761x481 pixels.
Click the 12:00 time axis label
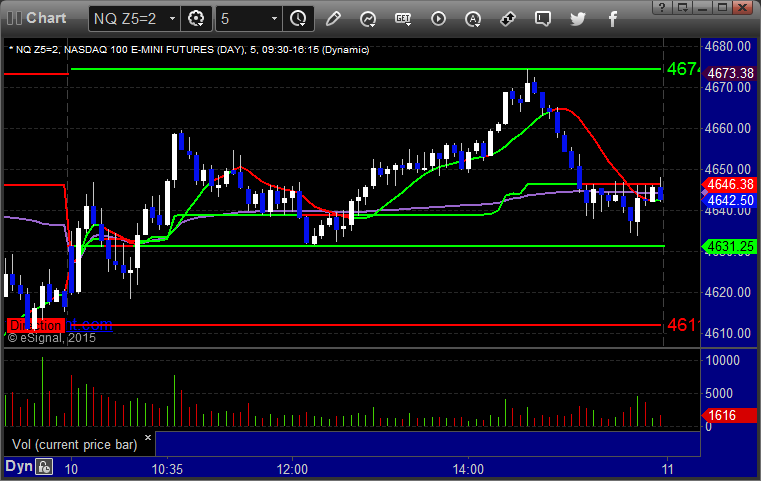[x=292, y=469]
